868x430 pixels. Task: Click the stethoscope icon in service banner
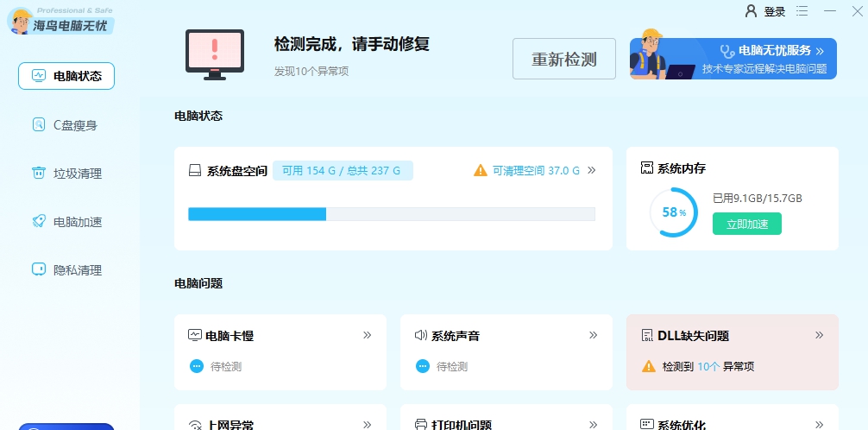pos(728,51)
